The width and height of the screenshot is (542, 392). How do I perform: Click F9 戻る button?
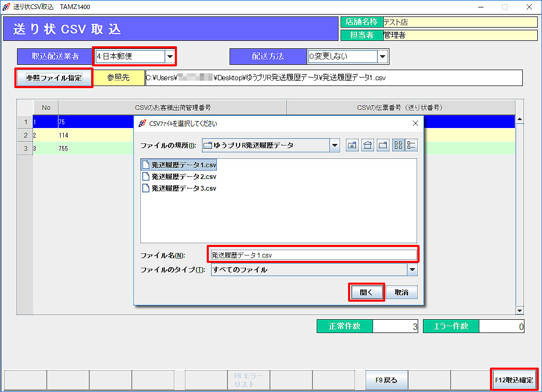tap(386, 380)
